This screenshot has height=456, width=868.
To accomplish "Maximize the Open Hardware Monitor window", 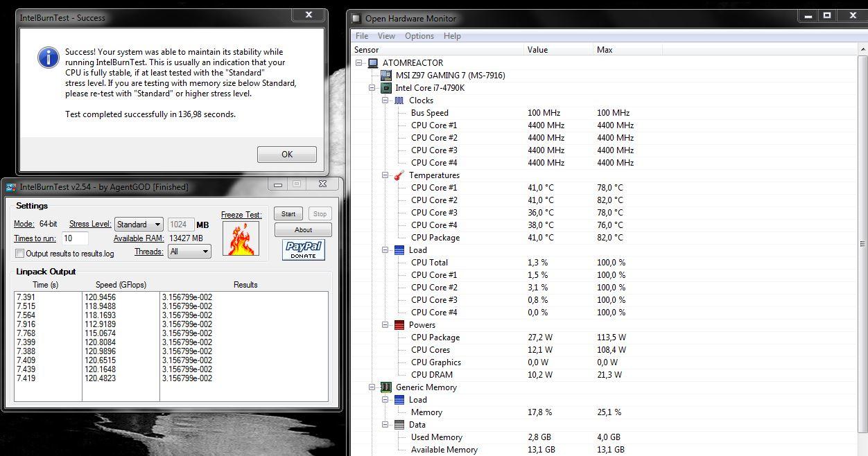I will 827,15.
